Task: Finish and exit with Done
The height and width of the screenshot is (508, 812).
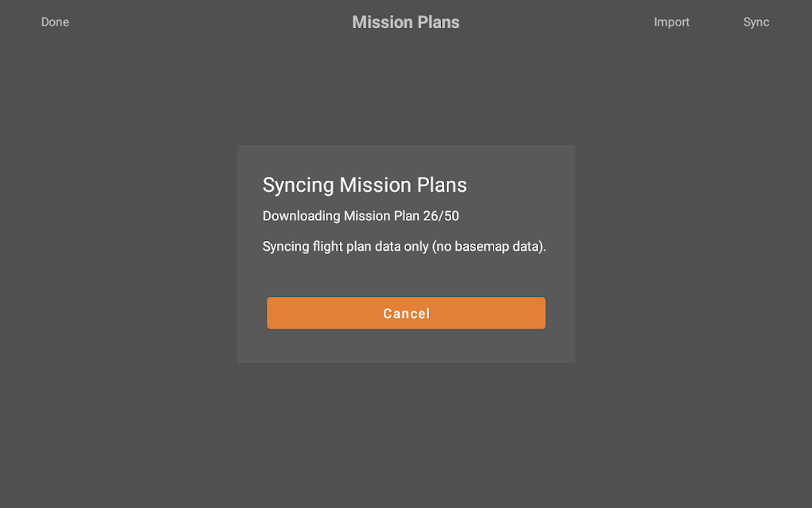Action: click(55, 22)
